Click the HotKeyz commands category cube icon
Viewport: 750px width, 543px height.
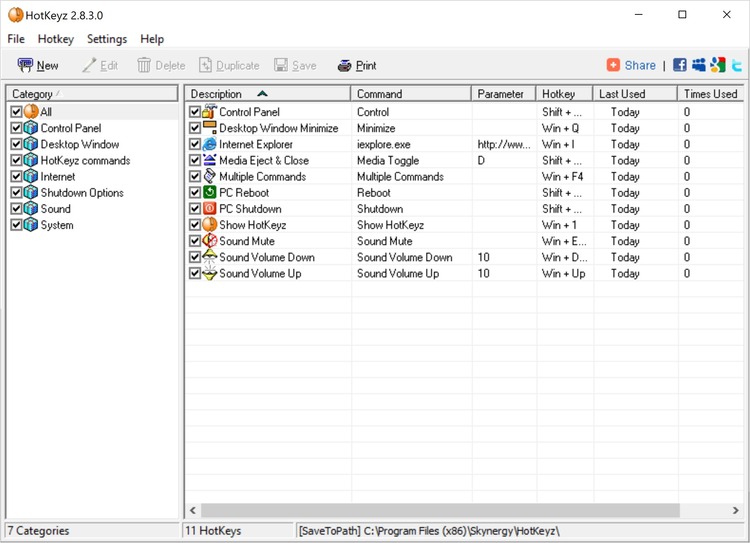coord(31,160)
